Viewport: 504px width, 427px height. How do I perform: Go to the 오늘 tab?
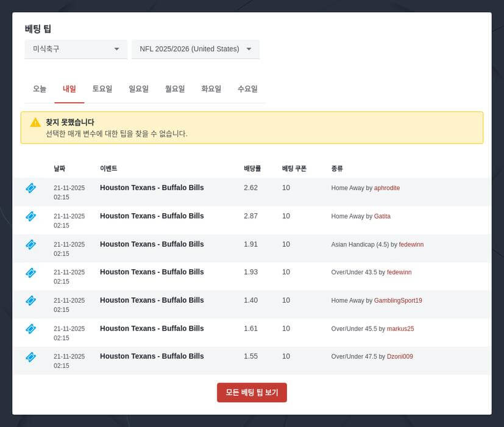click(39, 88)
